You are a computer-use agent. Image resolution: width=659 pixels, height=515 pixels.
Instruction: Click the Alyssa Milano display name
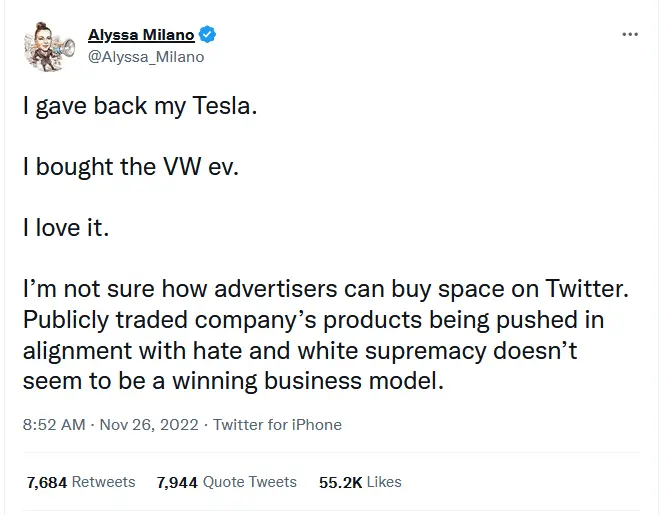pos(139,36)
